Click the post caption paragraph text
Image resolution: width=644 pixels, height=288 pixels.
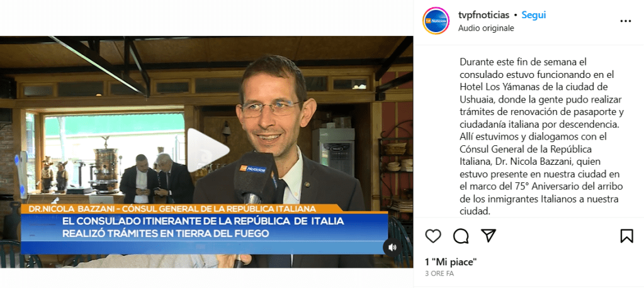(541, 136)
